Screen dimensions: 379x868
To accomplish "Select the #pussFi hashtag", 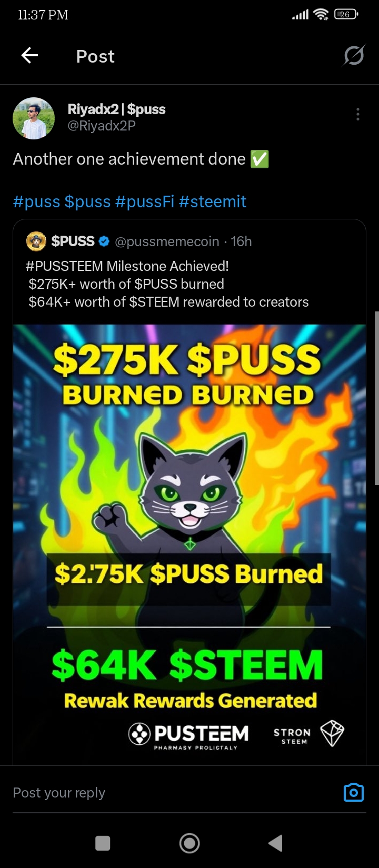I will (x=144, y=201).
